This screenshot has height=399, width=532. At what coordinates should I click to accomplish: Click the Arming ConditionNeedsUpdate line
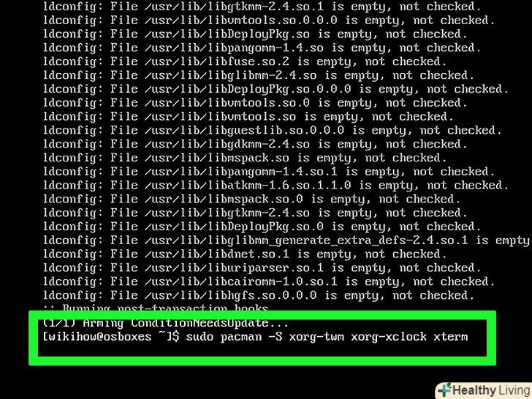click(165, 323)
